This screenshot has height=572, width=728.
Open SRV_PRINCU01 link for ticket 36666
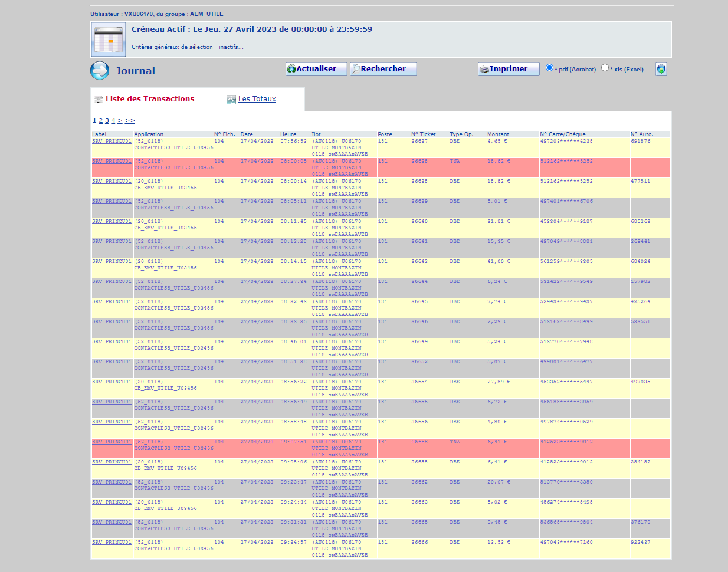coord(112,543)
